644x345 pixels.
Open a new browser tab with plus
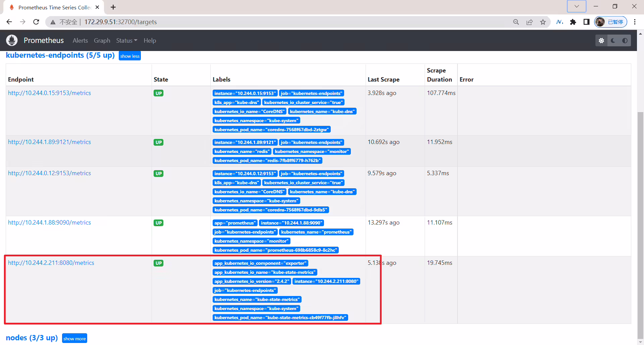[113, 7]
